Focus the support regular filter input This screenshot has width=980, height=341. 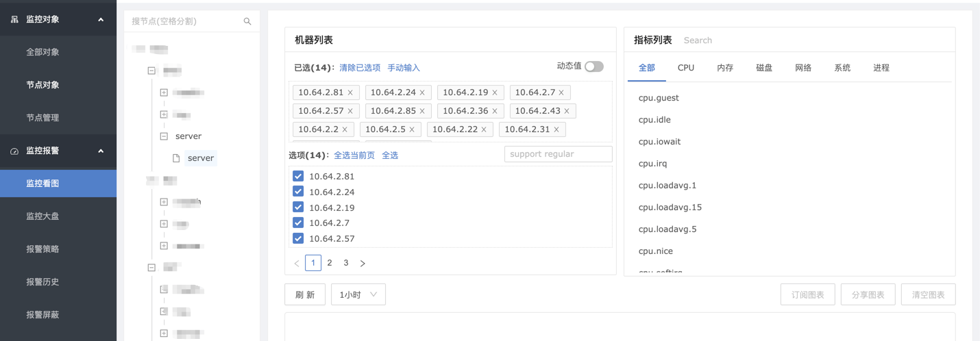559,154
